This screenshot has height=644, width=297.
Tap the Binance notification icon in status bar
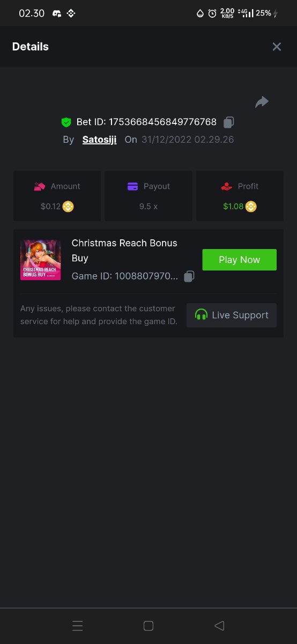(x=71, y=13)
